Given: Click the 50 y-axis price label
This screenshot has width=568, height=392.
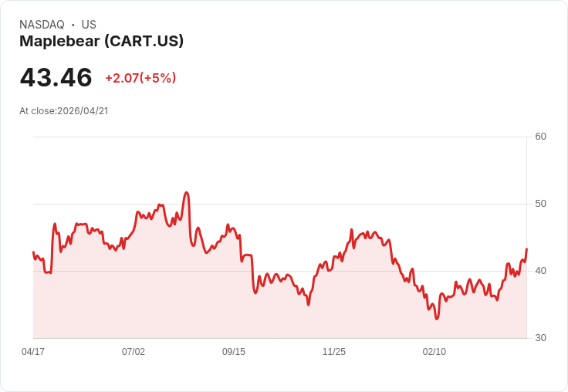Looking at the screenshot, I should (540, 204).
